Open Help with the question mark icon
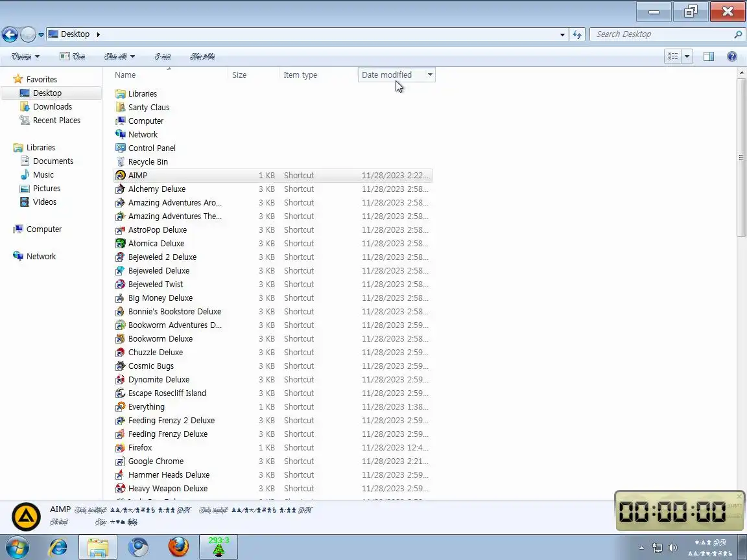 [732, 56]
